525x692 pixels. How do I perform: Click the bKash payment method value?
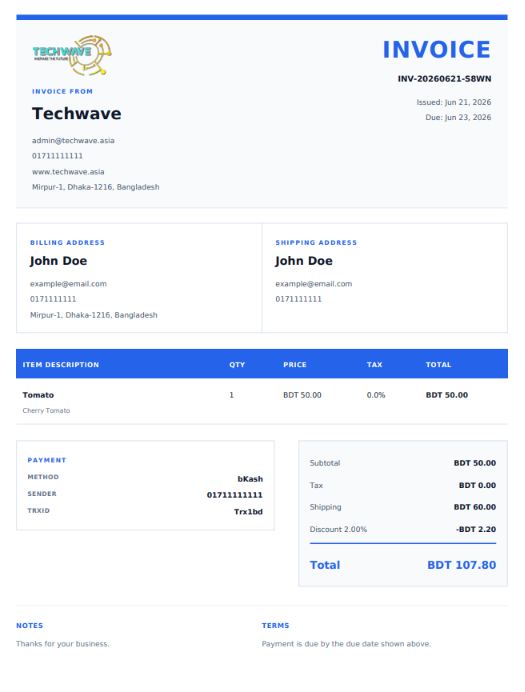(250, 479)
